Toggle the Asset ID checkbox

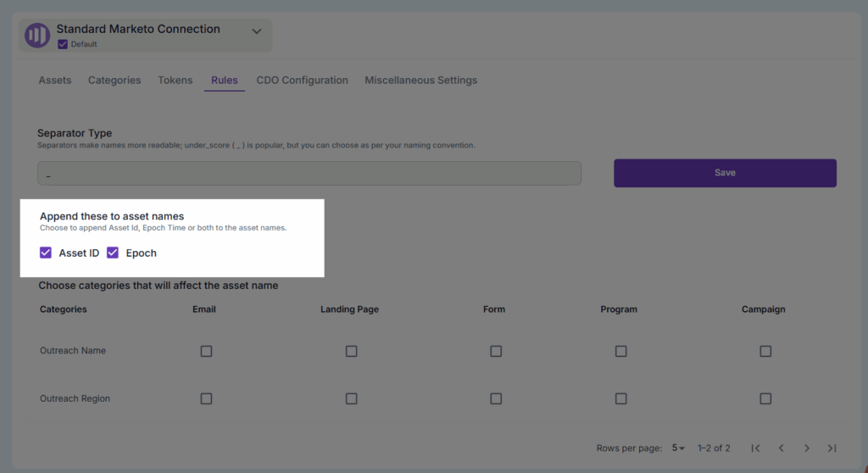click(46, 253)
